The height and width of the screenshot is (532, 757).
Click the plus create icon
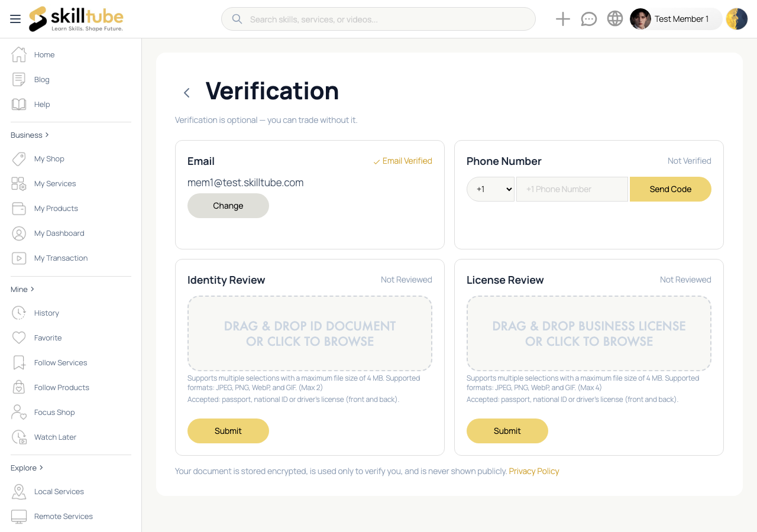coord(563,19)
